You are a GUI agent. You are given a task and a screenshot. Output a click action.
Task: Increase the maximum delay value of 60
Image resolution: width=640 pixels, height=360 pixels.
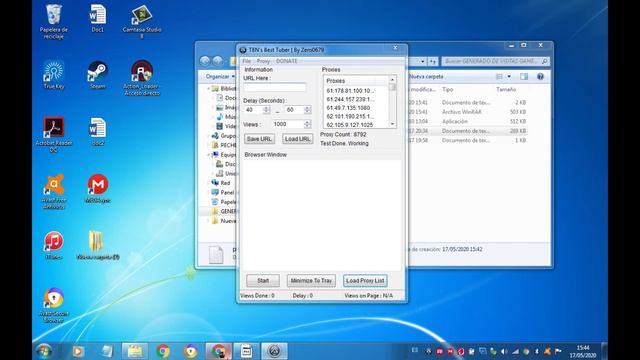pyautogui.click(x=307, y=108)
